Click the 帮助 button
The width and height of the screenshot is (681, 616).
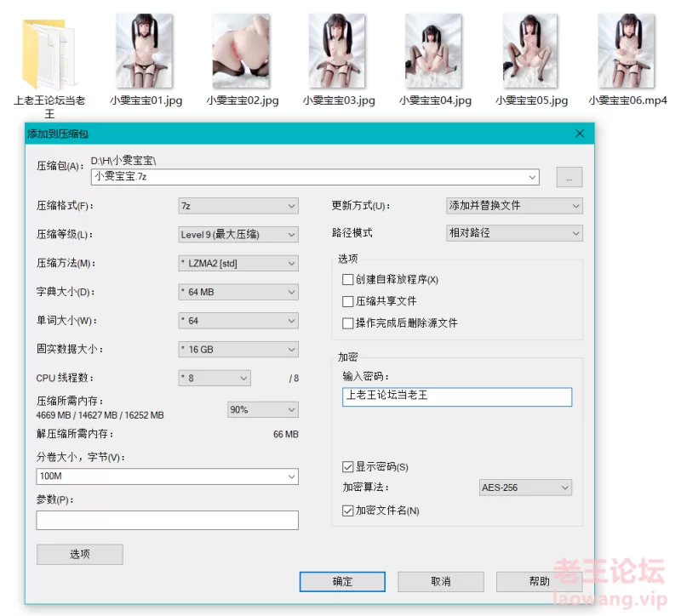pos(540,581)
